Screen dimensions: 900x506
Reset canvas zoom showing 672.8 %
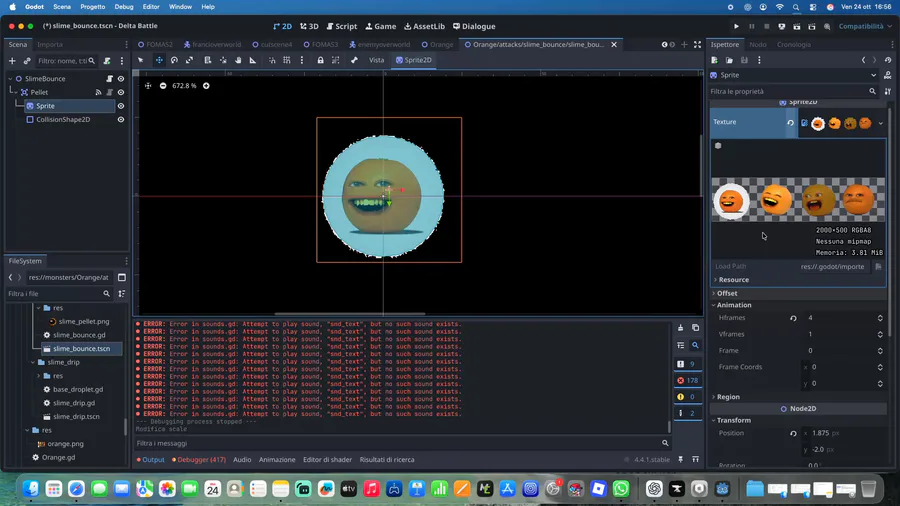tap(184, 85)
